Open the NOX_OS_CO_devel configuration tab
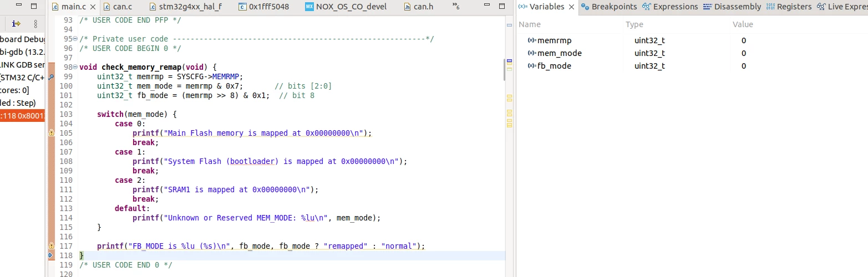The width and height of the screenshot is (868, 277). pos(345,7)
